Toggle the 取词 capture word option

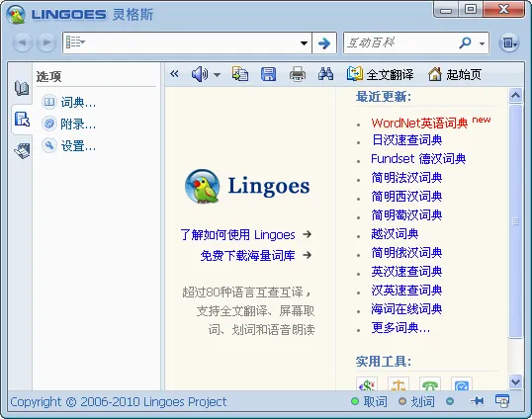click(x=369, y=402)
